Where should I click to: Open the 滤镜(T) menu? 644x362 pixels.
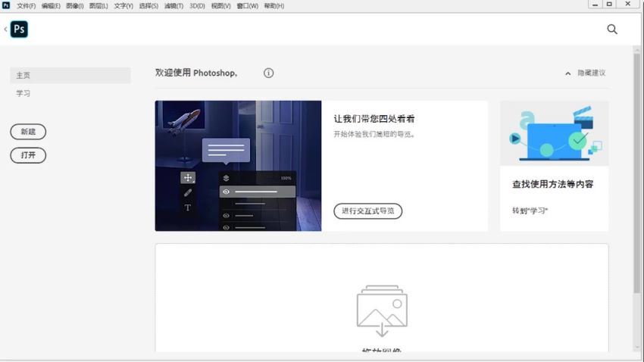tap(174, 6)
